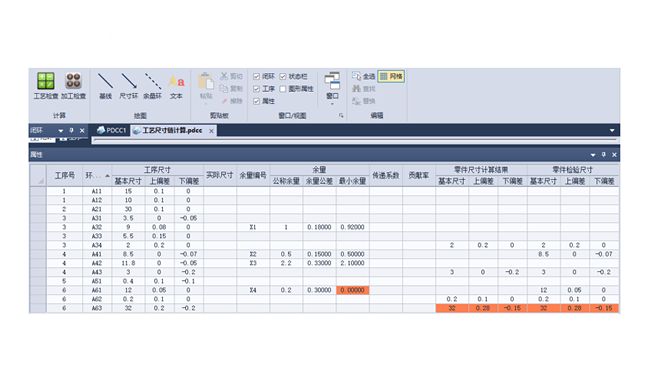Screen dimensions: 645x370
Task: Open the 属性 panel dropdown arrow
Action: pos(593,155)
